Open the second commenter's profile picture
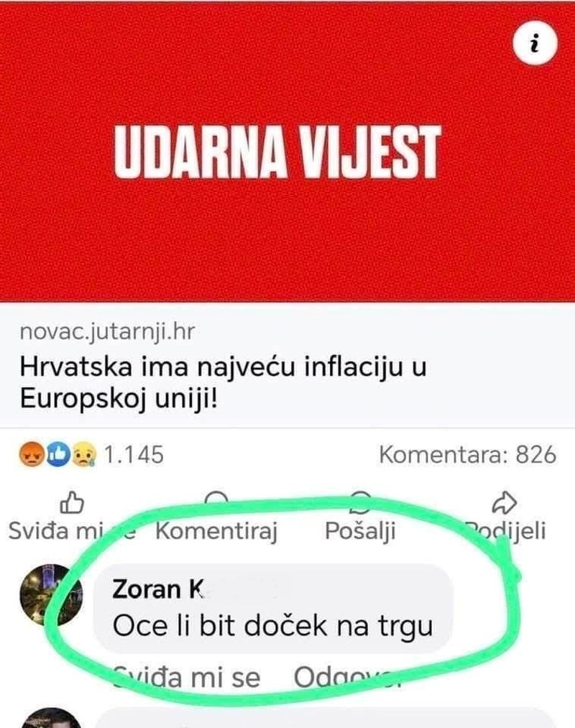Viewport: 575px width, 728px height. 51,718
